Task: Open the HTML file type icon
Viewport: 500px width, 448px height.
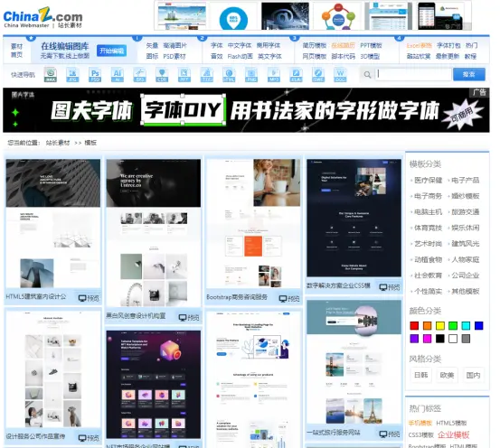Action: (229, 75)
